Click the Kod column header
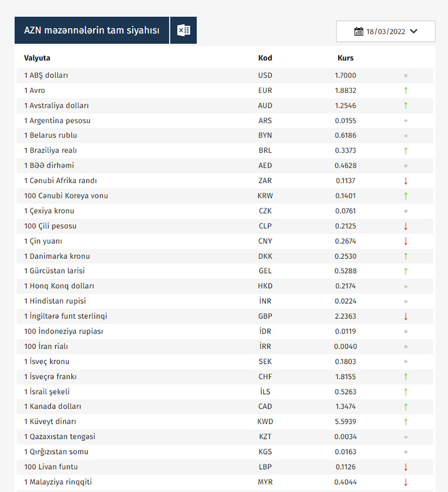 [x=265, y=58]
